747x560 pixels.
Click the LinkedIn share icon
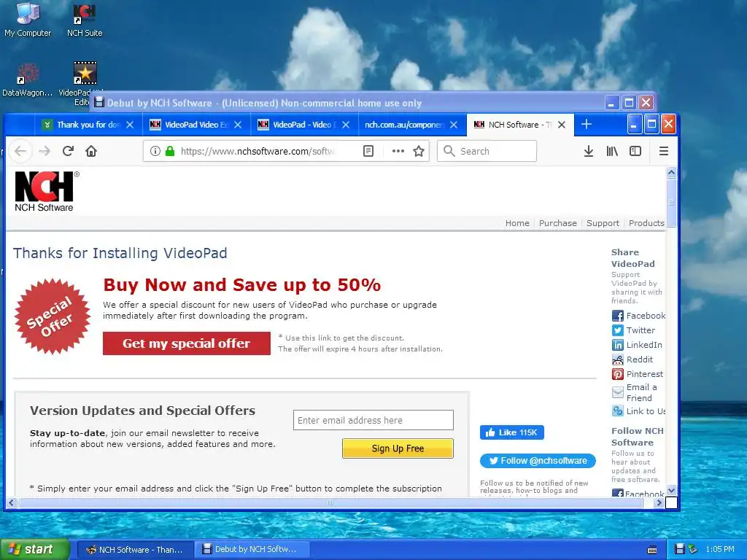click(x=617, y=345)
